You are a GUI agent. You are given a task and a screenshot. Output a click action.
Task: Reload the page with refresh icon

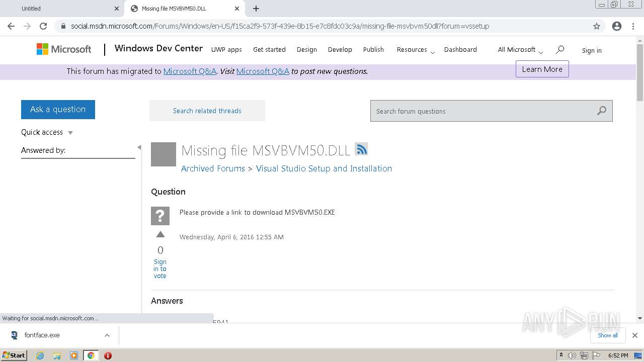coord(43,26)
